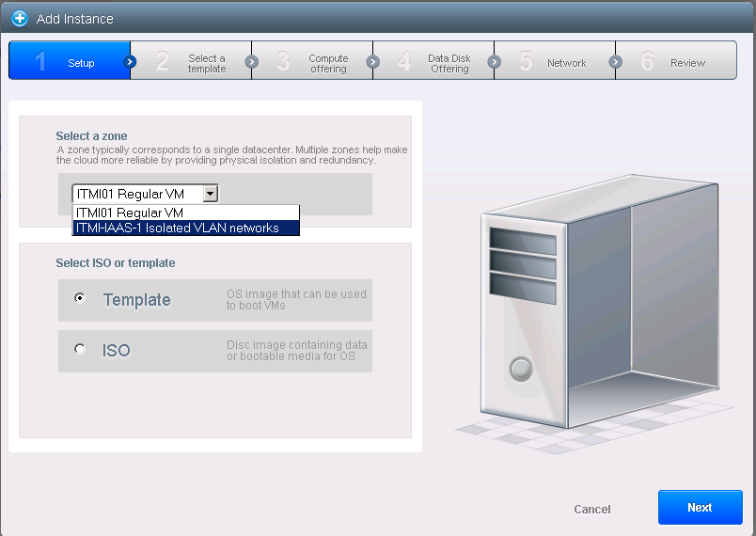Click the arrow icon after Select a template

point(251,62)
